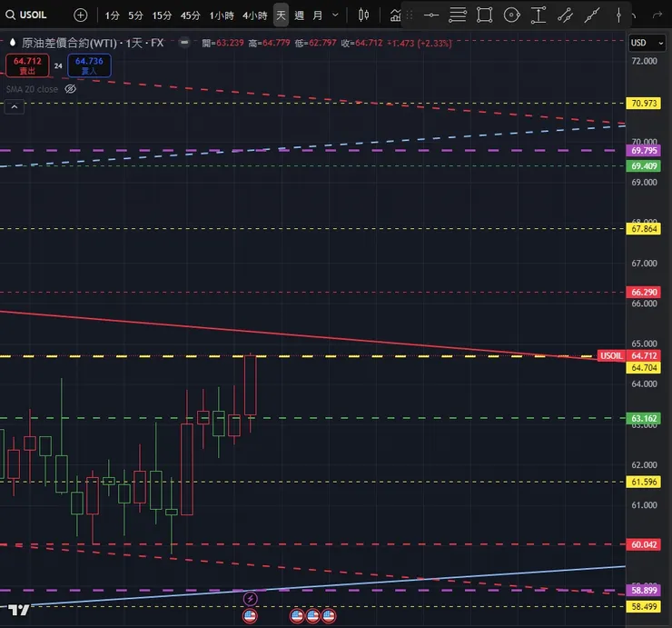The height and width of the screenshot is (628, 672).
Task: Select the 58.499 yellow price label
Action: click(x=644, y=606)
